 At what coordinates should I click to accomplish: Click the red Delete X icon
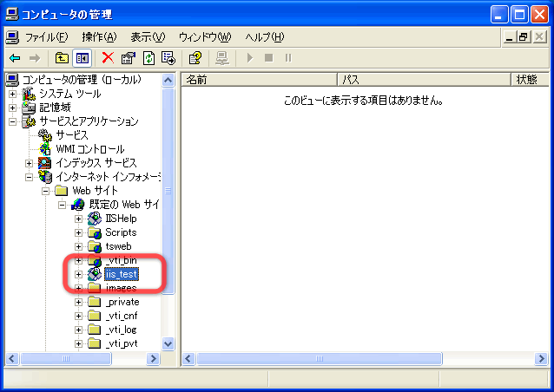coord(108,57)
